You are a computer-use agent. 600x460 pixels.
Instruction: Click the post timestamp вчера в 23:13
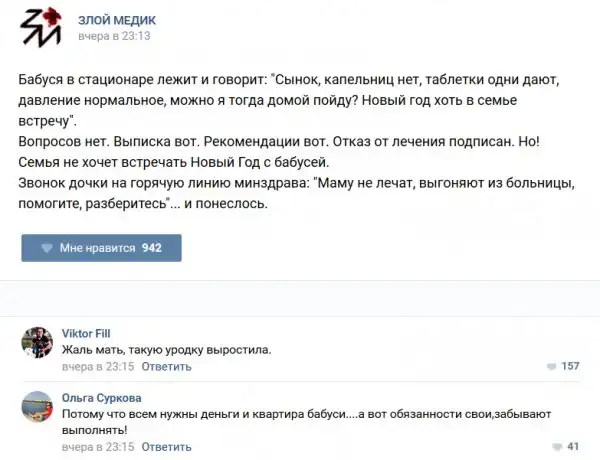click(x=114, y=36)
